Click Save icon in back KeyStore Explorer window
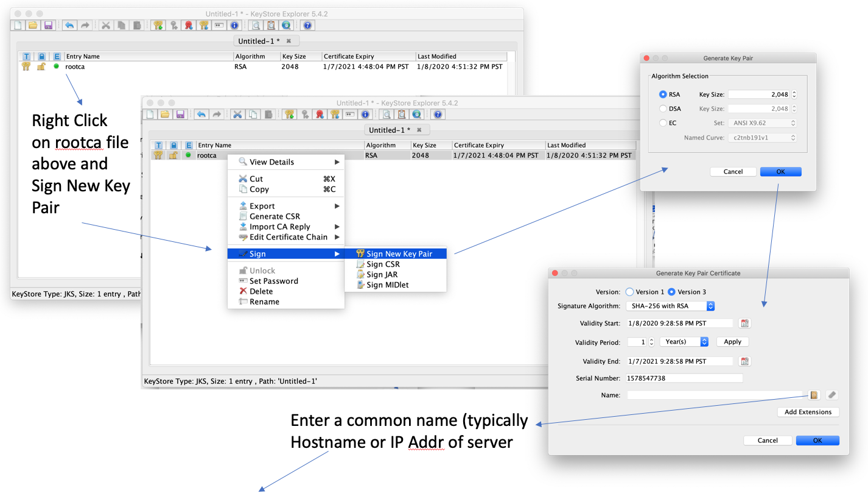Image resolution: width=868 pixels, height=499 pixels. (48, 26)
